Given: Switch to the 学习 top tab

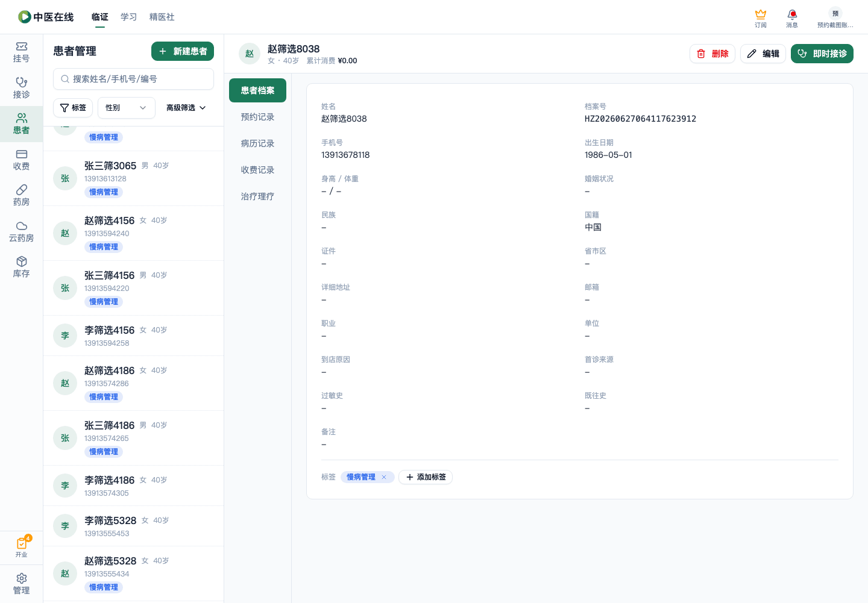Looking at the screenshot, I should [129, 17].
